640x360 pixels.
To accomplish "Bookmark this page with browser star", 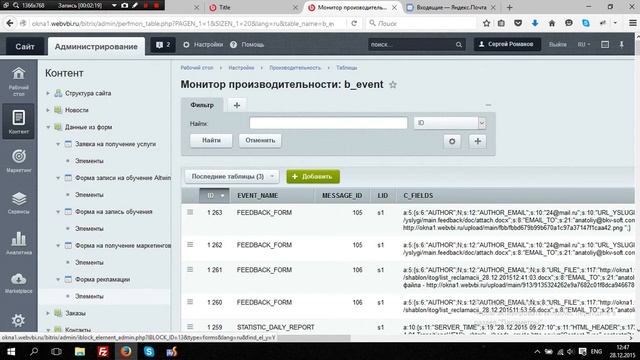I will click(486, 23).
